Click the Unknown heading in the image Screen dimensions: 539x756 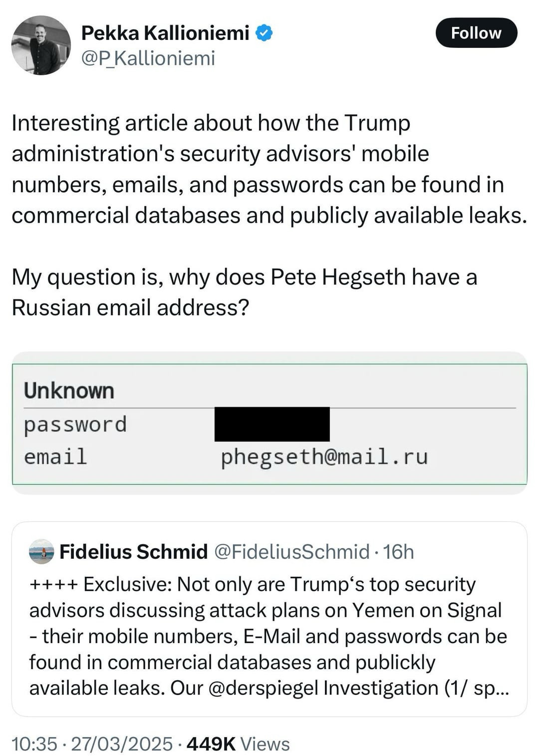(69, 390)
